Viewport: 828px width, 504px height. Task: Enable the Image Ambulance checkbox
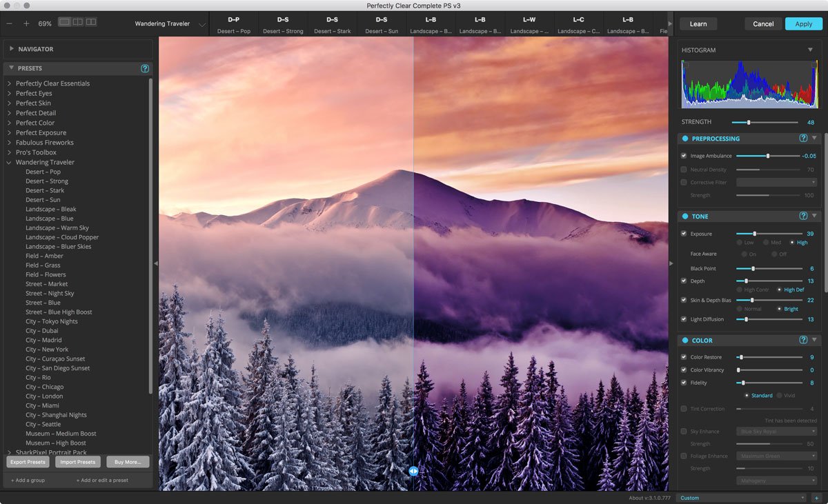pyautogui.click(x=684, y=156)
